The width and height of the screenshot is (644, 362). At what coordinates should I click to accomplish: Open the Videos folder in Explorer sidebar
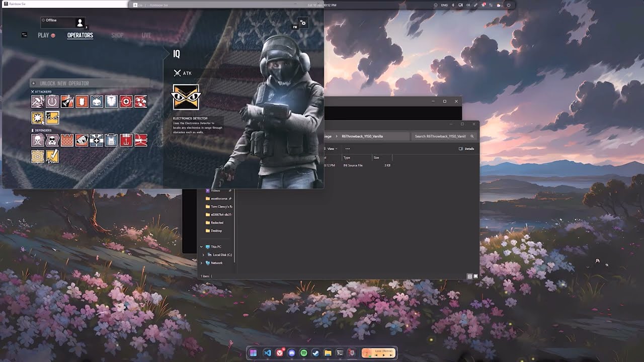(215, 191)
